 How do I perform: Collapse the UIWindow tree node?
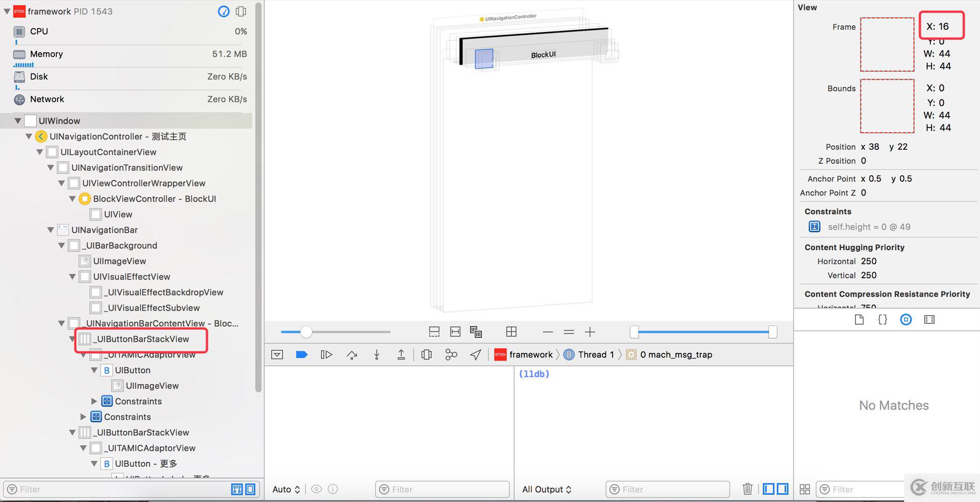[18, 121]
